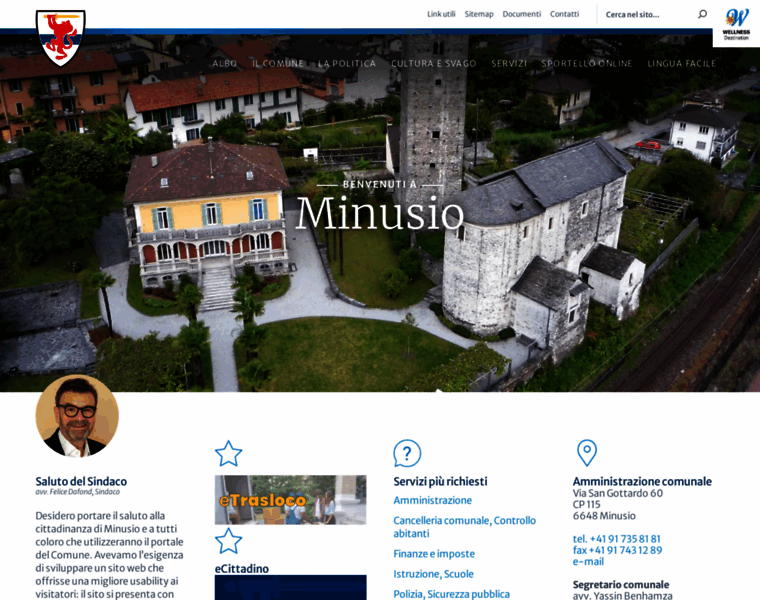Click the star icon above eTrasloco
The width and height of the screenshot is (760, 600).
[x=229, y=453]
